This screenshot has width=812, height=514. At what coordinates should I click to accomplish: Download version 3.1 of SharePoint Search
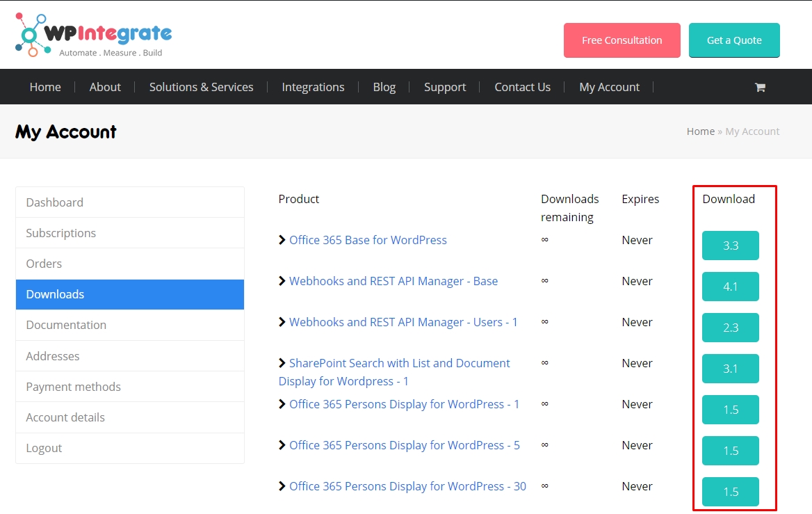click(731, 369)
